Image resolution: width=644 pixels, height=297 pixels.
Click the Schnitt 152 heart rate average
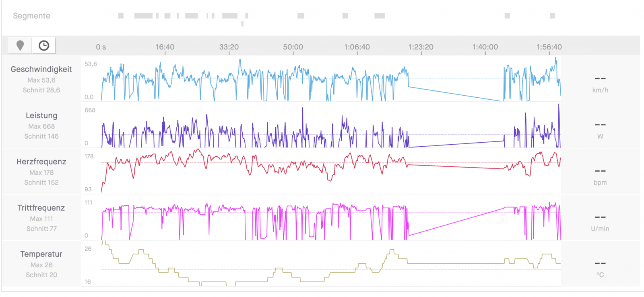41,182
